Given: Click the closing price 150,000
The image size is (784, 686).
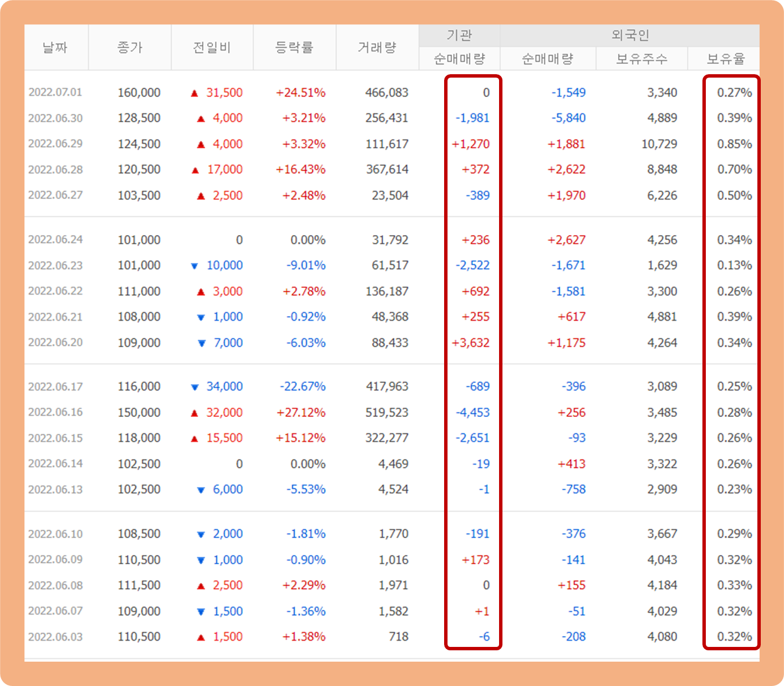Looking at the screenshot, I should tap(139, 412).
